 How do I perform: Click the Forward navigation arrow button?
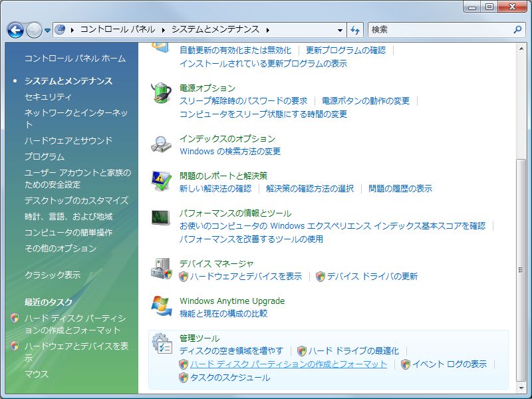coord(34,30)
